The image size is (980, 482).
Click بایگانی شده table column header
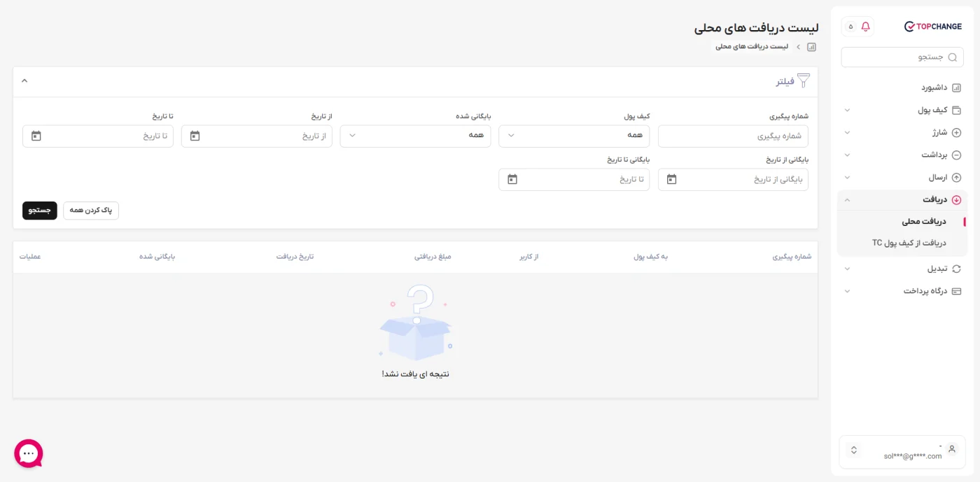click(157, 257)
